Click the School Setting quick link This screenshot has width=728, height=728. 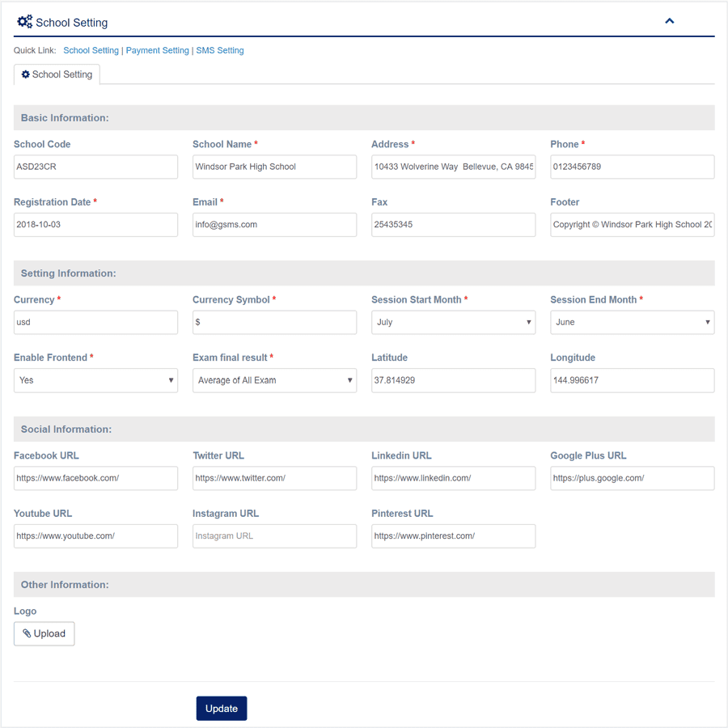(91, 50)
